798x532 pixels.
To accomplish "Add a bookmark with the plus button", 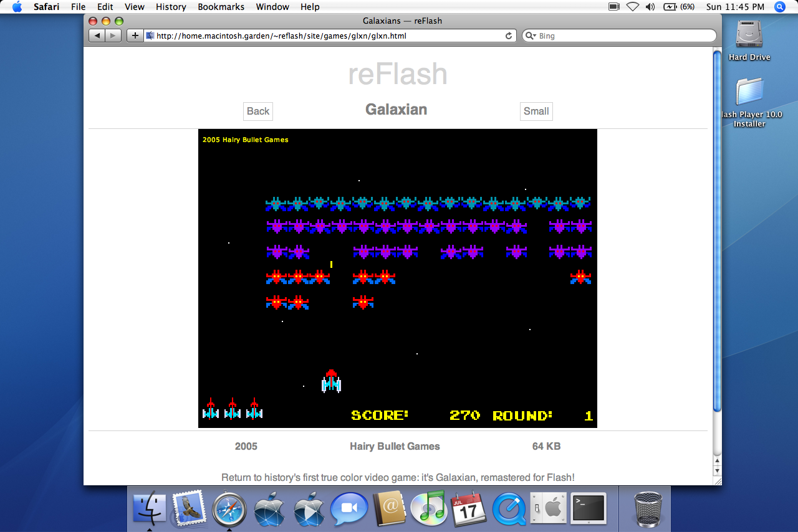I will [135, 36].
